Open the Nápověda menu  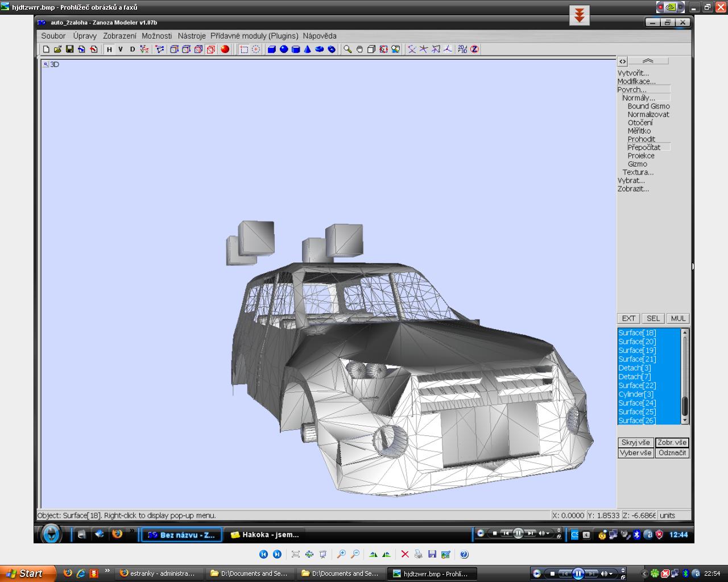coord(320,36)
